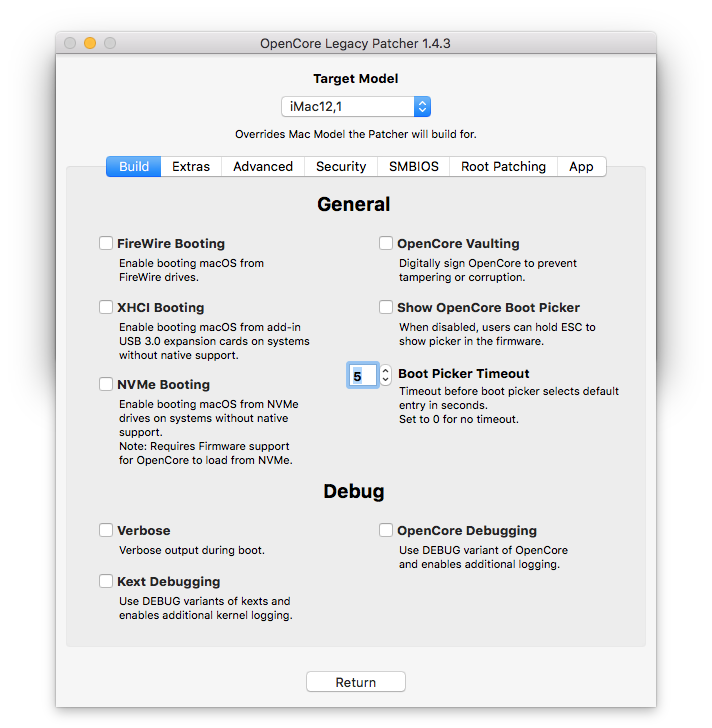
Task: Switch to SMBIOS tab
Action: point(414,167)
